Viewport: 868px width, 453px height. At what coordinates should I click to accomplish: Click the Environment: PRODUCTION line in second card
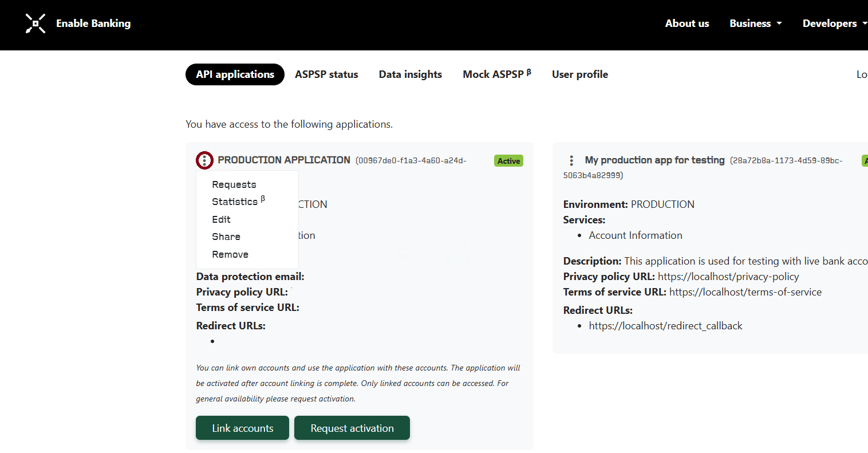(x=629, y=204)
